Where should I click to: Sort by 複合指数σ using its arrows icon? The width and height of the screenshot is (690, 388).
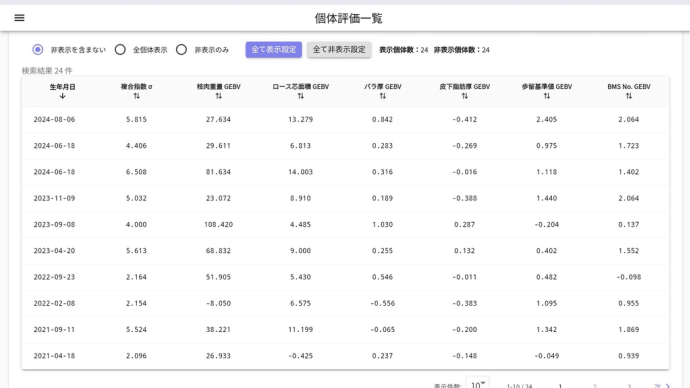click(136, 96)
